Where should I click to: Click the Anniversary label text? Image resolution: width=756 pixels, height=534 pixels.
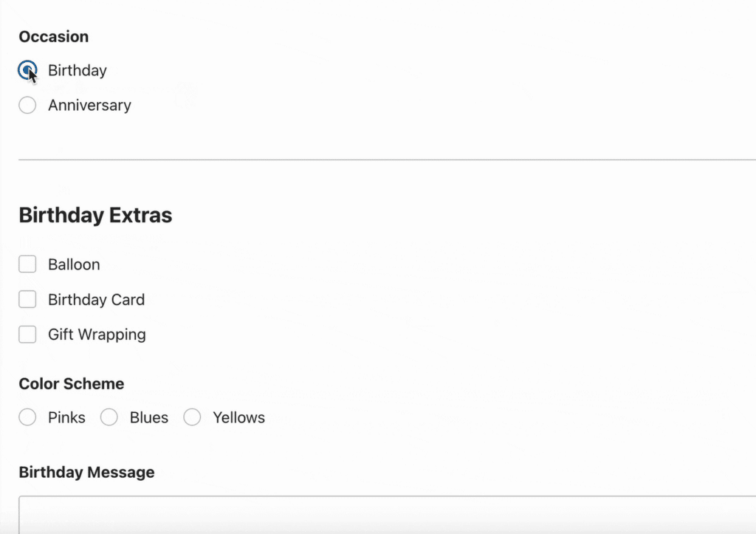(89, 106)
